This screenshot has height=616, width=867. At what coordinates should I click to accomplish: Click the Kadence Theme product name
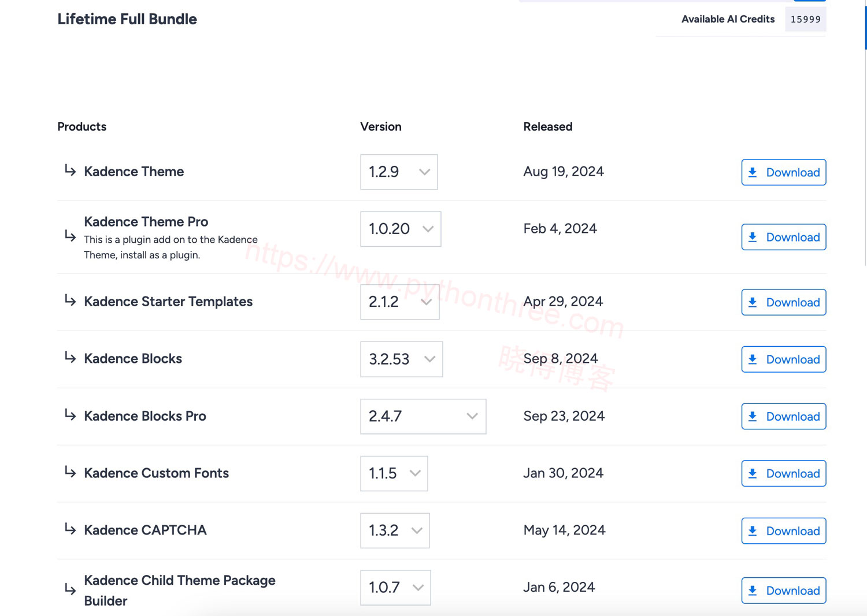coord(134,172)
